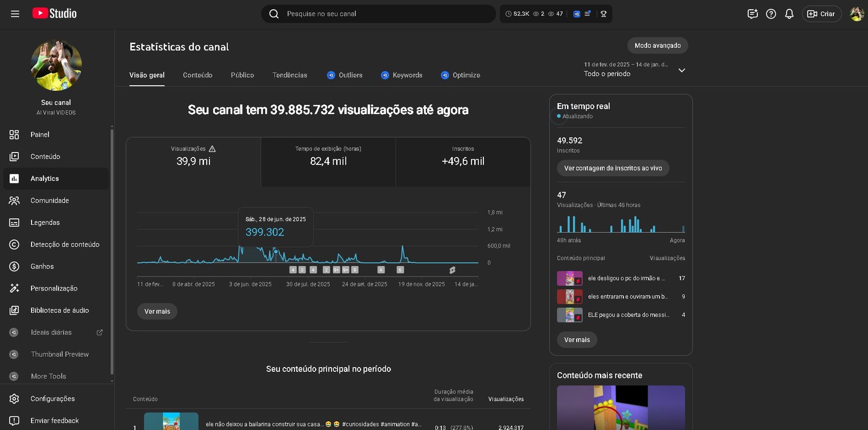Click the magnifier icon in the search bar

point(274,14)
